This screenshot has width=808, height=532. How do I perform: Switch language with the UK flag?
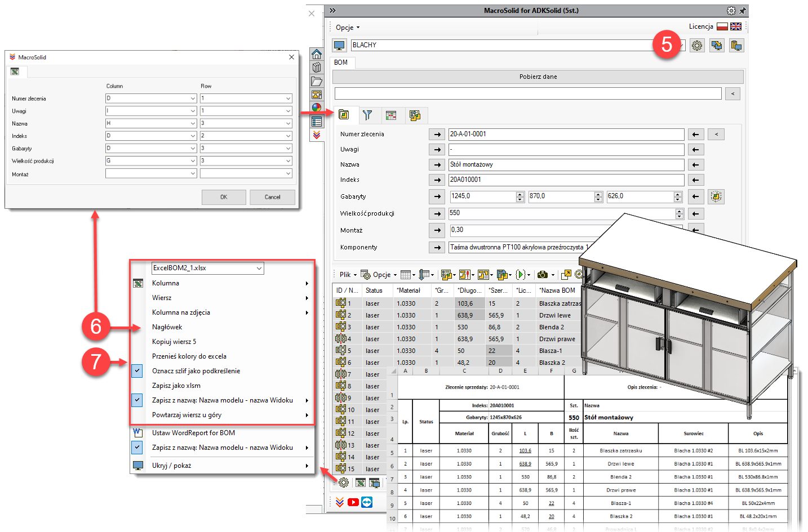click(736, 26)
